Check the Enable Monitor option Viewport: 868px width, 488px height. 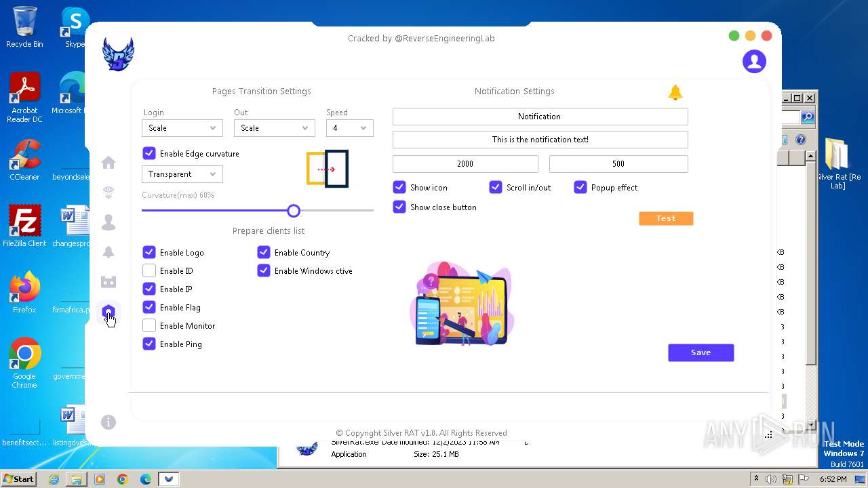[149, 325]
